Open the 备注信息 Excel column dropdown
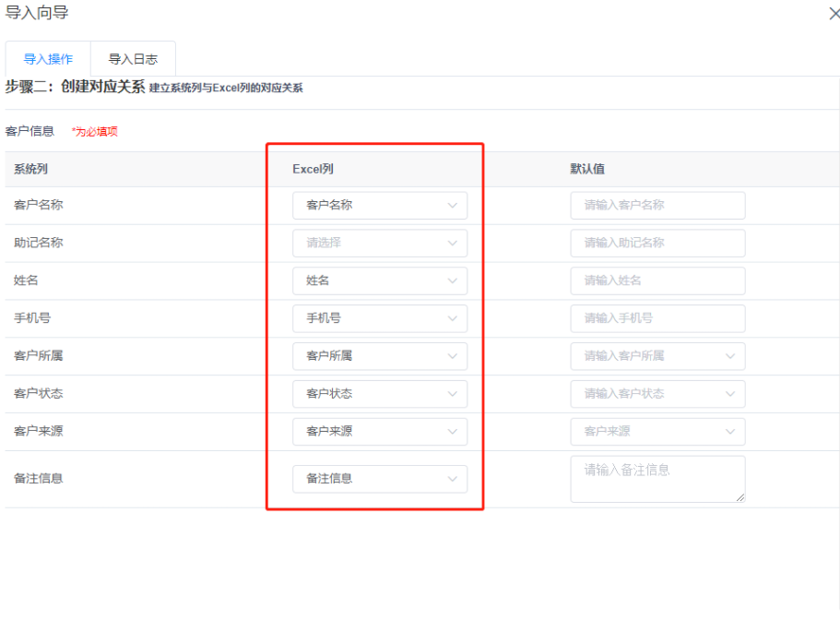840x620 pixels. pyautogui.click(x=379, y=479)
